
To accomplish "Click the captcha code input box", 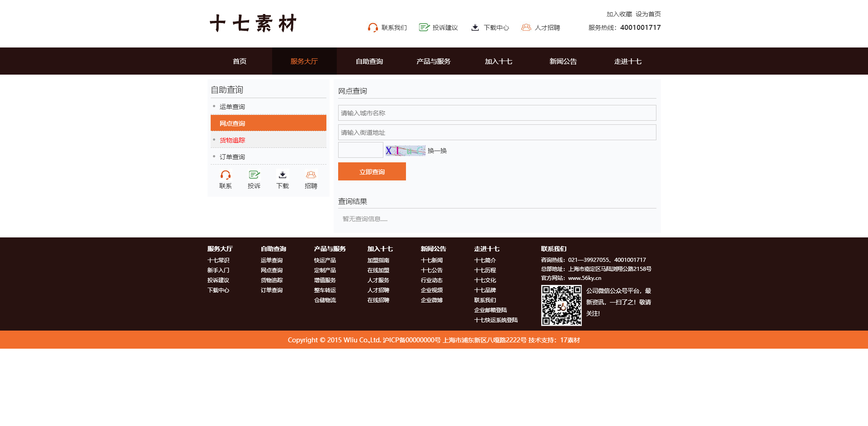I will (361, 150).
